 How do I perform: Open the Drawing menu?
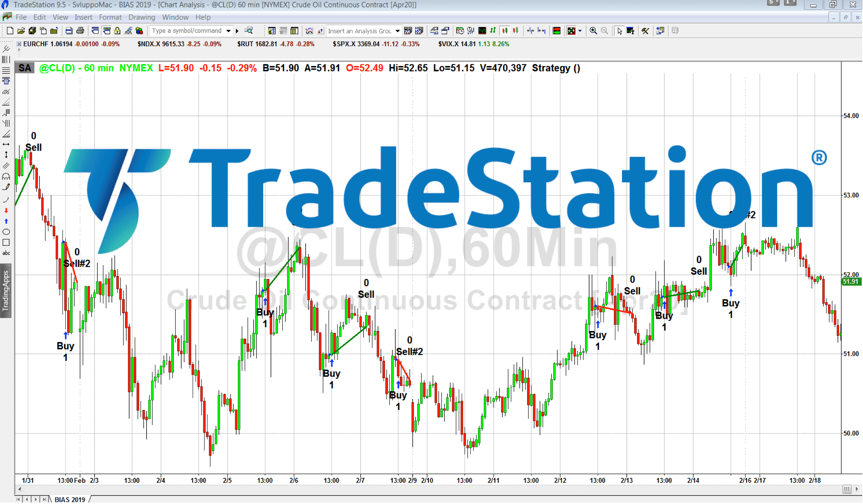coord(142,17)
